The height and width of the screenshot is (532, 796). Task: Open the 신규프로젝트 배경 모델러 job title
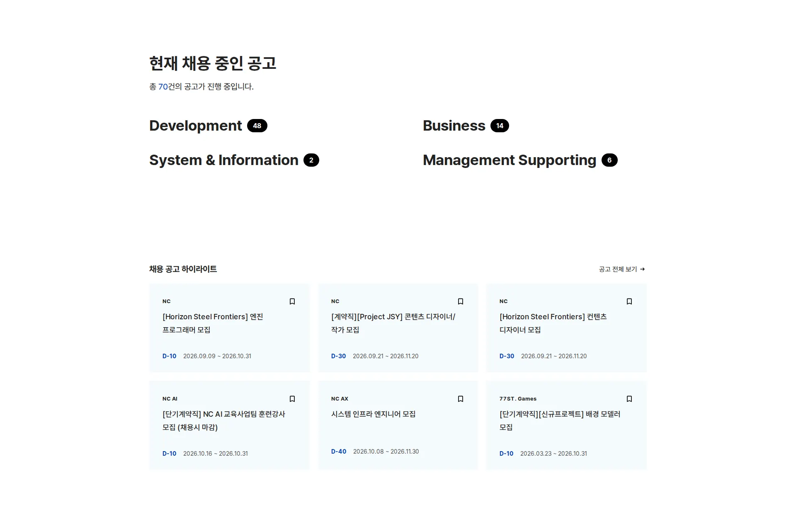(x=560, y=420)
